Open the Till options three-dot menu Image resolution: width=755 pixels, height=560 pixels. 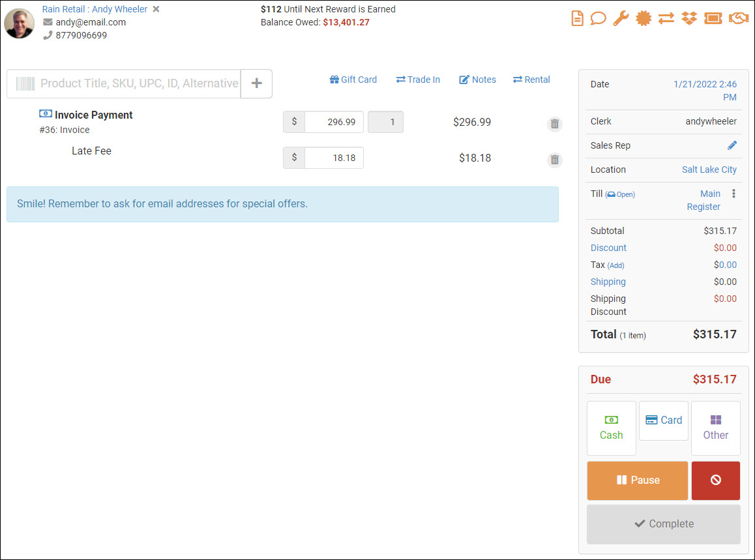733,194
